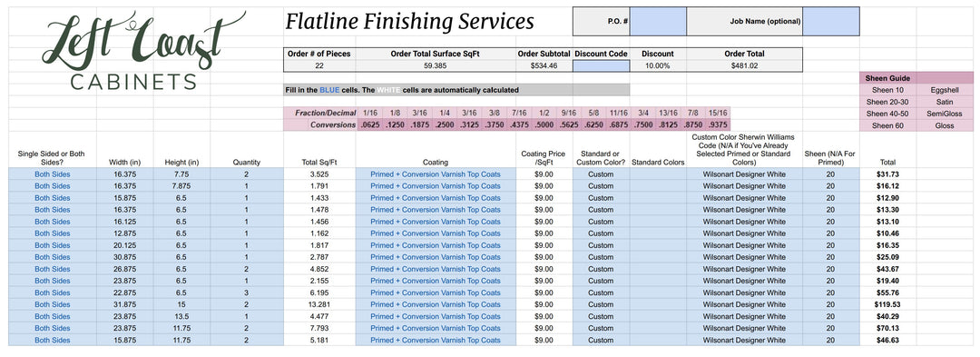Click the SemiGloss cell

click(945, 114)
